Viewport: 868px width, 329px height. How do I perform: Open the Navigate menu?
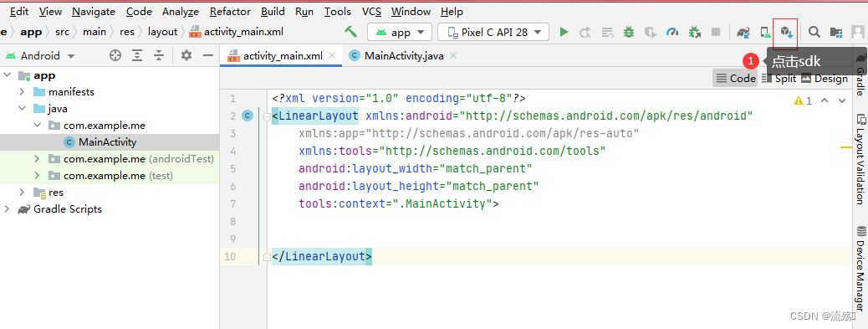tap(94, 12)
